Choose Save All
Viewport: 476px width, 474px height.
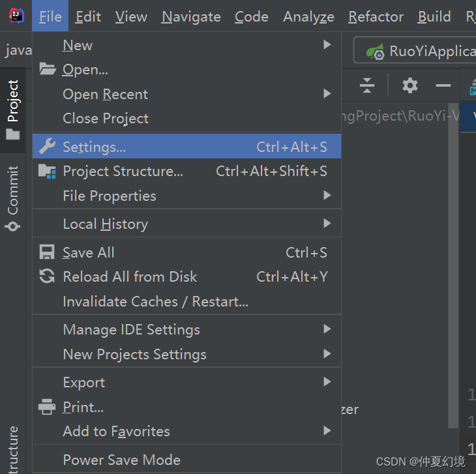(186, 252)
